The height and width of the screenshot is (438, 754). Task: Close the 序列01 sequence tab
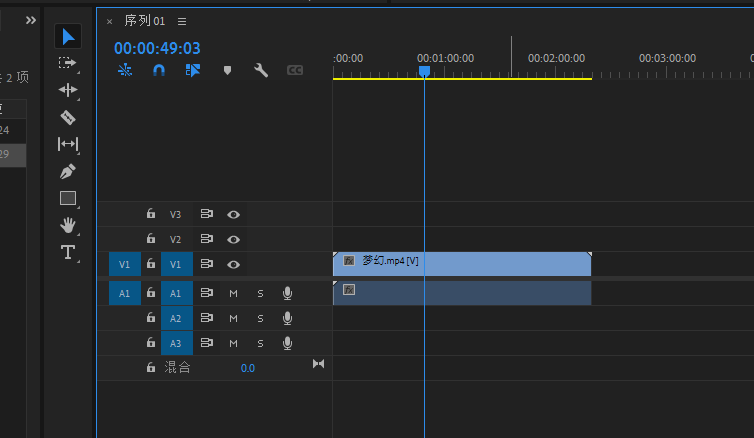pyautogui.click(x=110, y=21)
